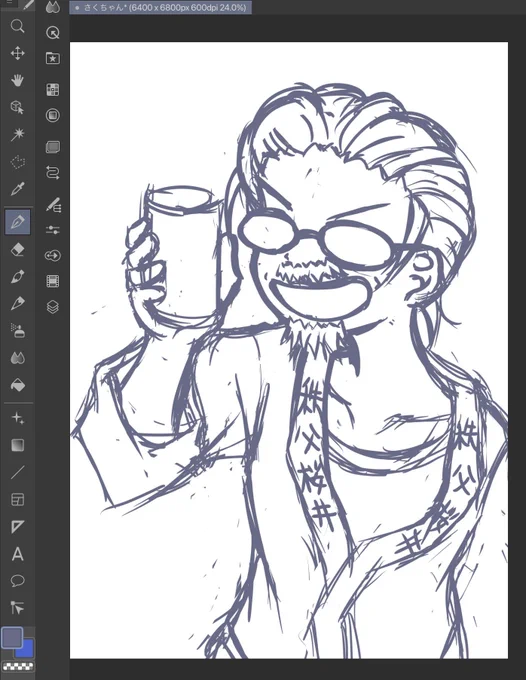The image size is (526, 680).
Task: Open the Layers stack palette icon
Action: (52, 307)
